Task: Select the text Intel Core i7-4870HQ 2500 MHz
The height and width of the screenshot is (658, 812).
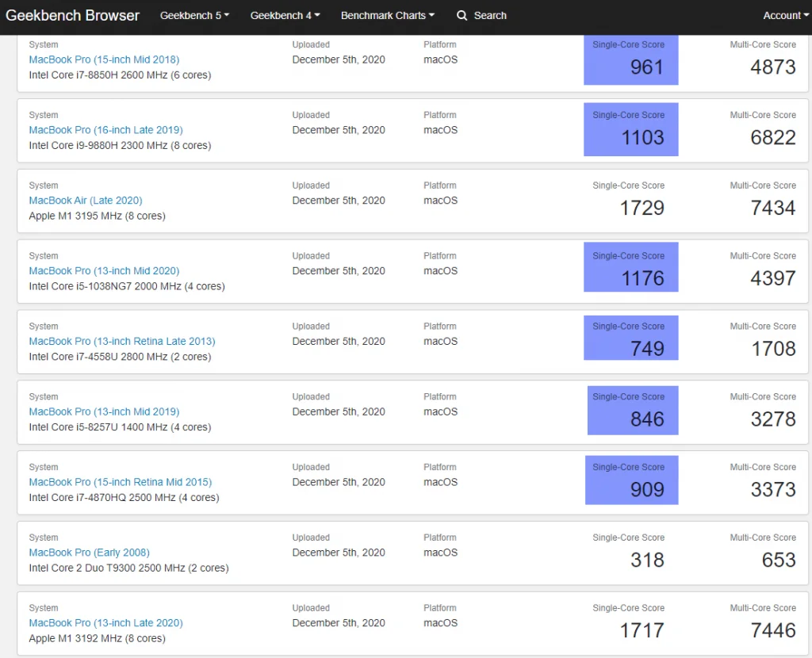Action: pyautogui.click(x=102, y=498)
